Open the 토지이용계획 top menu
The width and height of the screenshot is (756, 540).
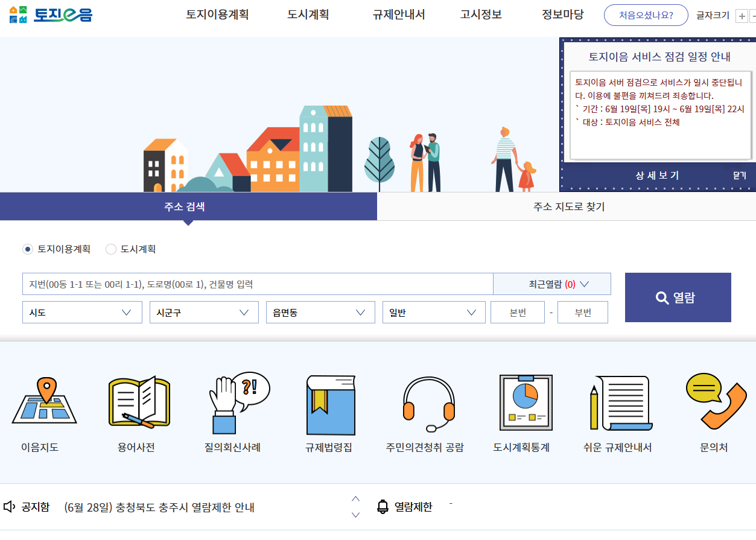coord(217,15)
